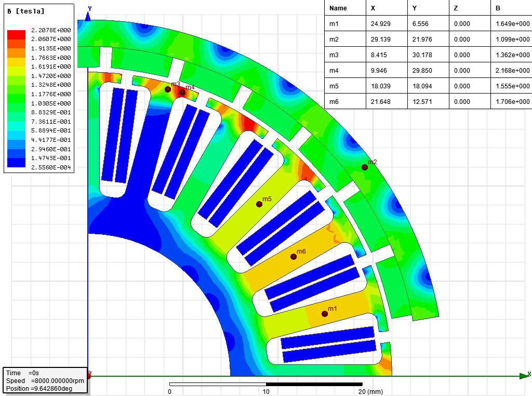Click the legend value 1.4720E+000
This screenshot has height=396, width=532.
point(51,76)
